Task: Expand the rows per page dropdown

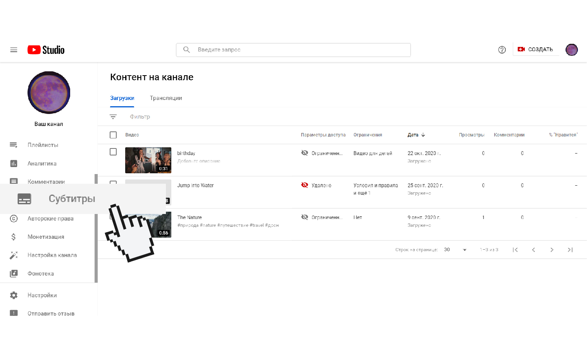Action: click(x=464, y=250)
